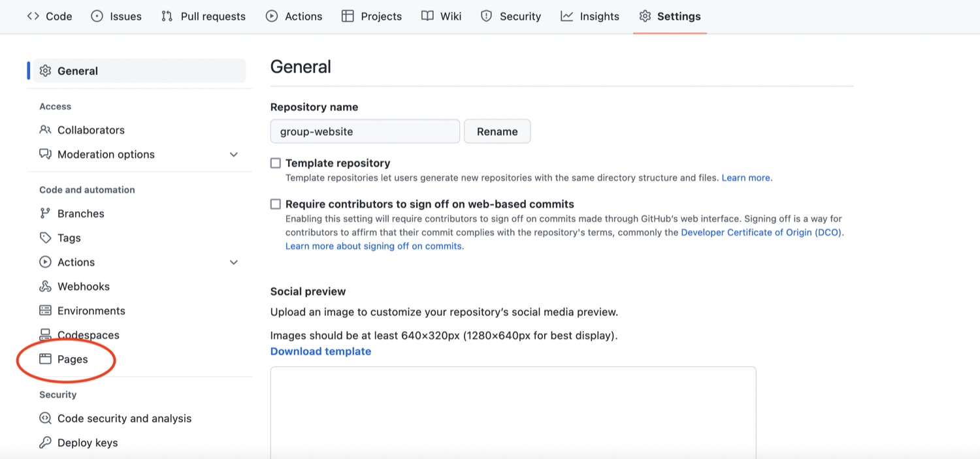
Task: Click the webhook icon beside Webhooks
Action: click(x=45, y=286)
